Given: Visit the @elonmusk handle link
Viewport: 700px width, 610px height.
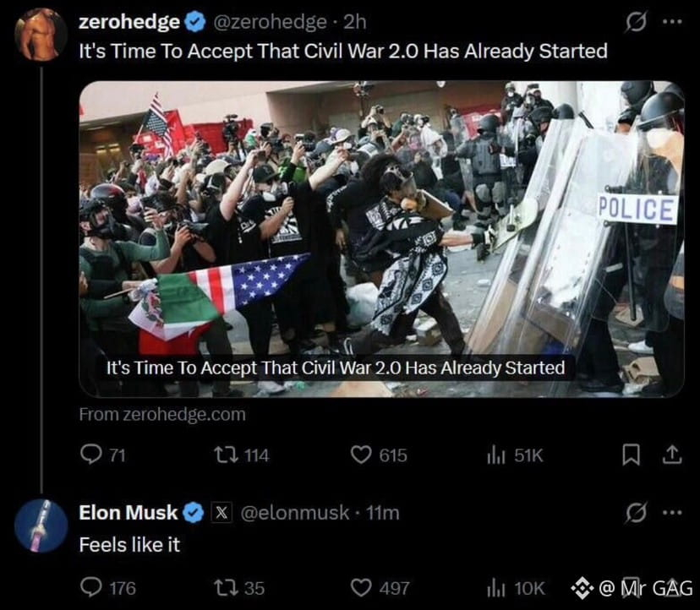Looking at the screenshot, I should pyautogui.click(x=295, y=513).
